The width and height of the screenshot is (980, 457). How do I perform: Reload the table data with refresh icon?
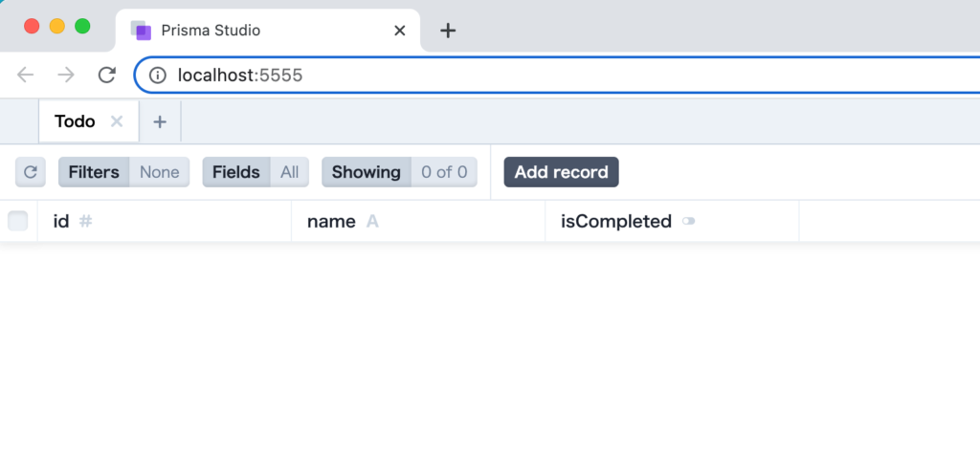pos(30,172)
